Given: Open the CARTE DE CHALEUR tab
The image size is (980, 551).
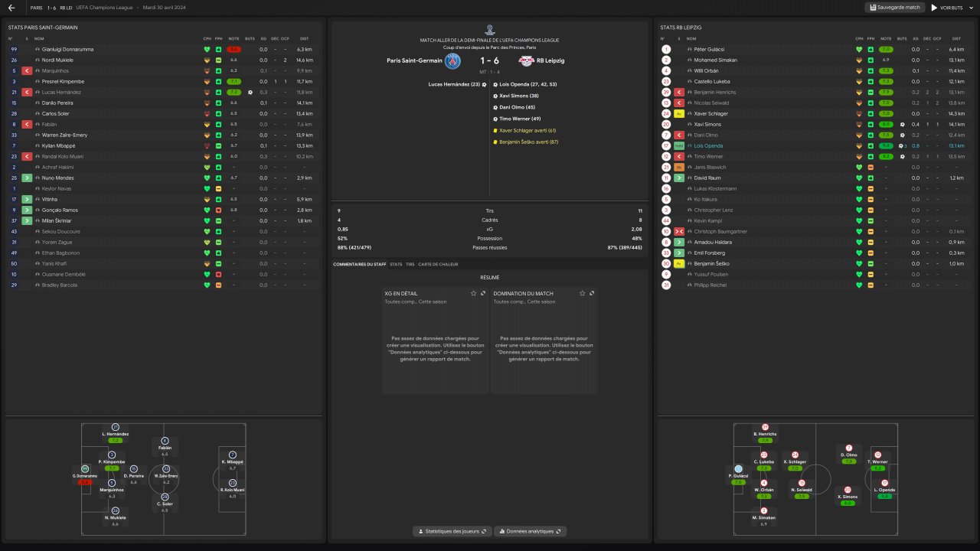Looking at the screenshot, I should (x=439, y=264).
